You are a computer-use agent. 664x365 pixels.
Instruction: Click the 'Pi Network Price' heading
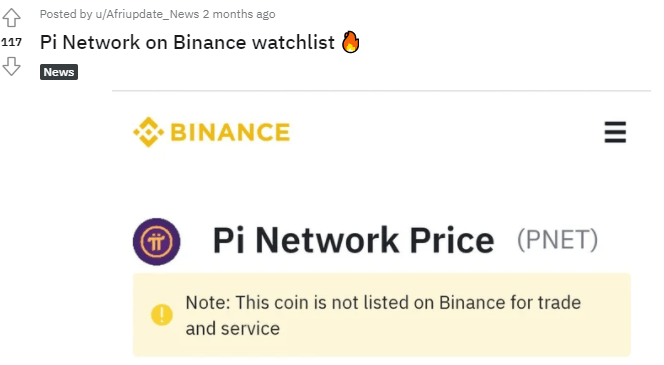(353, 241)
